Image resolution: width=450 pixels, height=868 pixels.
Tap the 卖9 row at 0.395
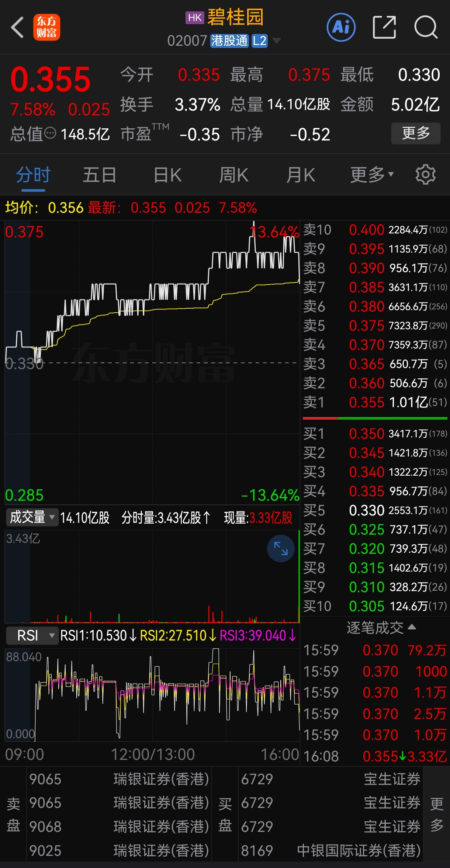375,249
